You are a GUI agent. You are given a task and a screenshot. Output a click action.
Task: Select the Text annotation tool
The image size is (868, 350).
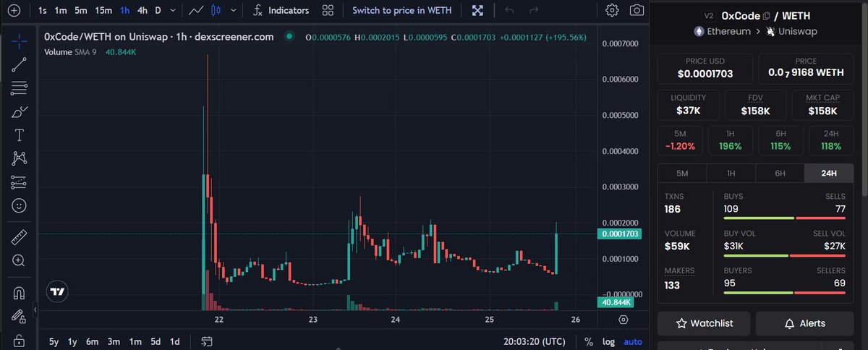pyautogui.click(x=20, y=135)
